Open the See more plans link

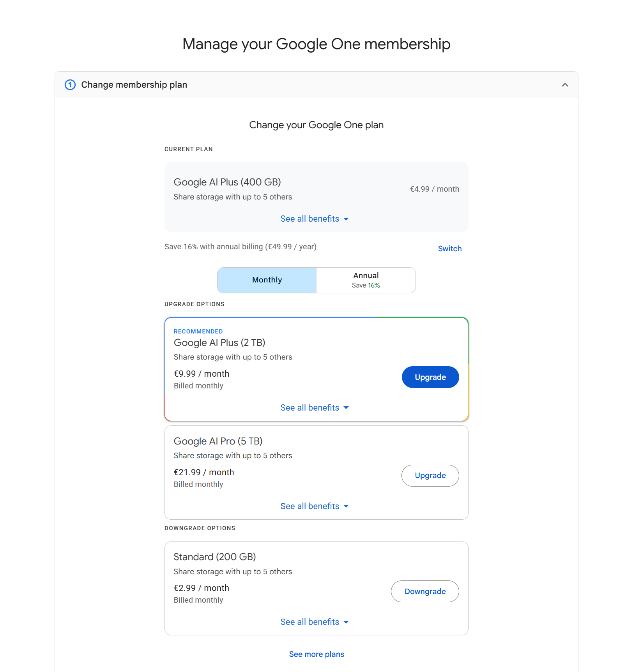click(x=317, y=654)
